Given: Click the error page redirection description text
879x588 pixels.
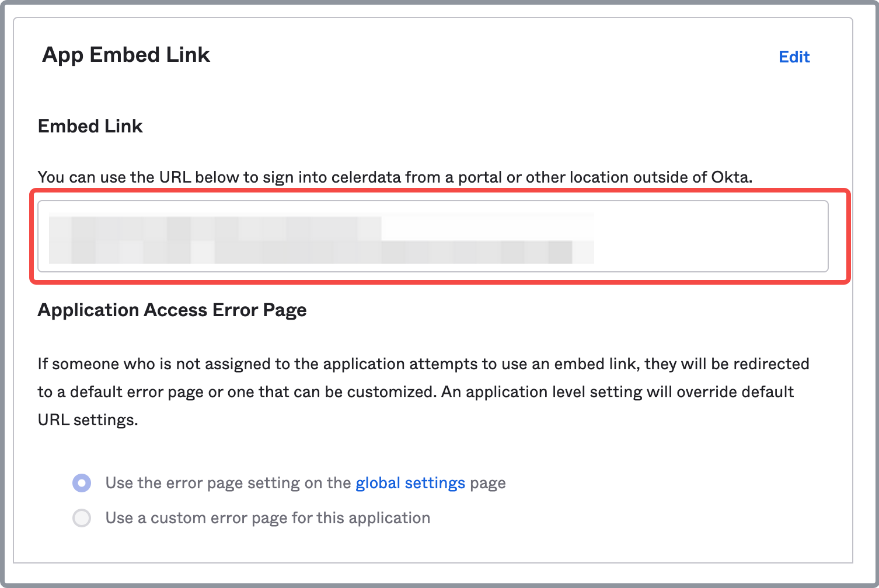Looking at the screenshot, I should pos(423,391).
